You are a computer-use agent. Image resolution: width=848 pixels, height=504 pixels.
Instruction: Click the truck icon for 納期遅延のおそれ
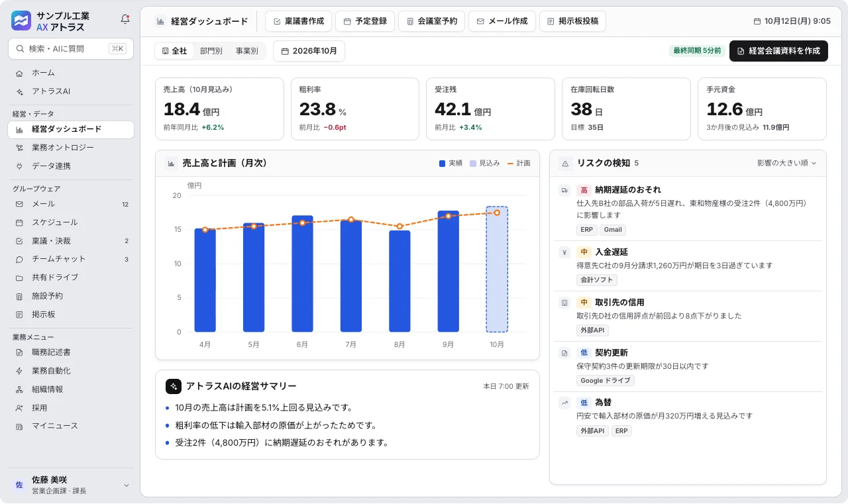[564, 190]
